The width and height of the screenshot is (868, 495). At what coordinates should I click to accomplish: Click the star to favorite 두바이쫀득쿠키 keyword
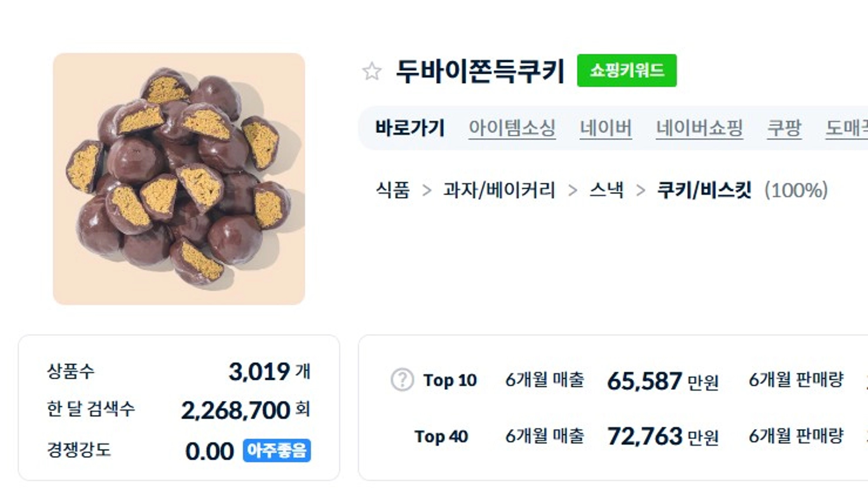click(372, 71)
